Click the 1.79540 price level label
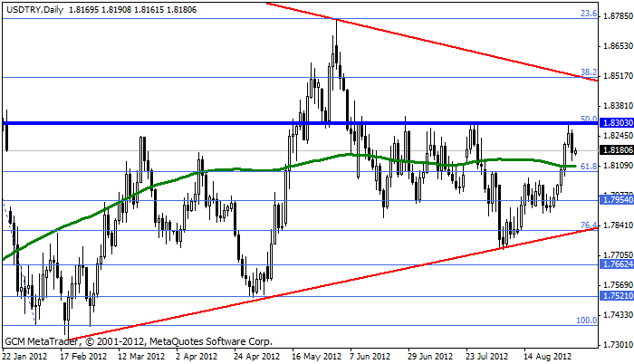 tap(617, 200)
